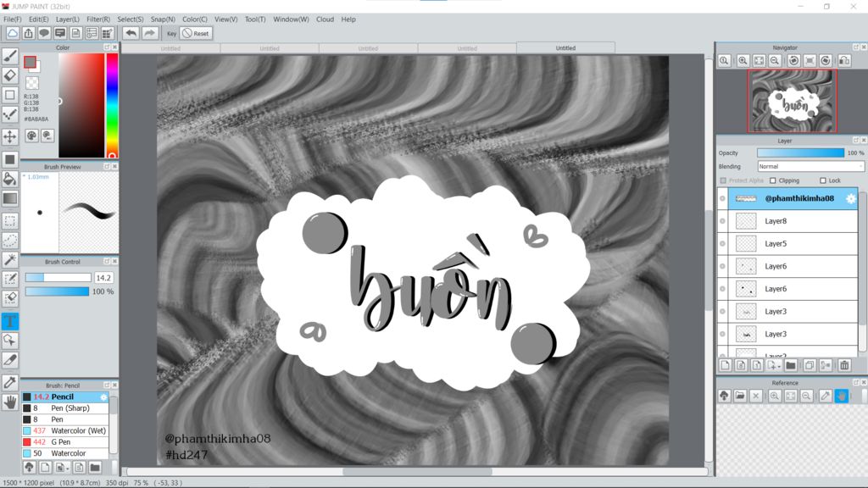Open the Blending mode Normal dropdown
Image resolution: width=868 pixels, height=488 pixels.
(x=810, y=167)
